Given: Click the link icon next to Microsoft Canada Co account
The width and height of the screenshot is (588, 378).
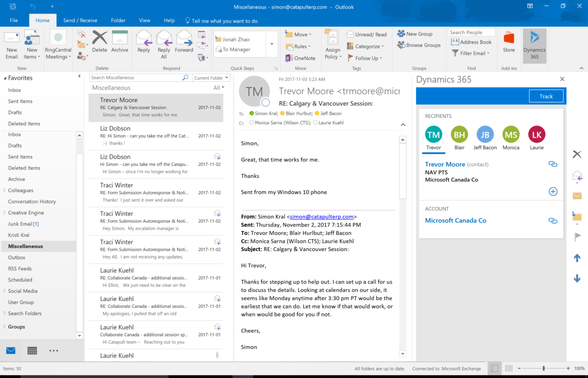Looking at the screenshot, I should (x=553, y=221).
